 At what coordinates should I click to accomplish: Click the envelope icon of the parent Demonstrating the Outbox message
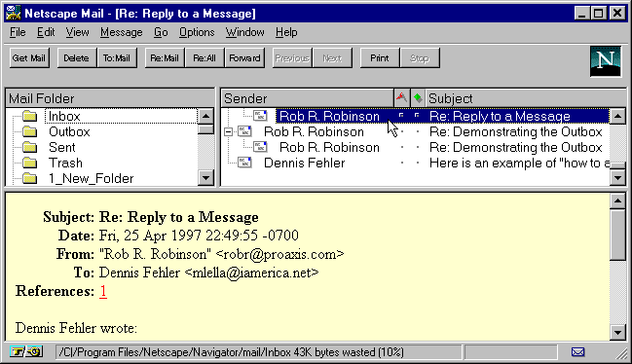(244, 131)
